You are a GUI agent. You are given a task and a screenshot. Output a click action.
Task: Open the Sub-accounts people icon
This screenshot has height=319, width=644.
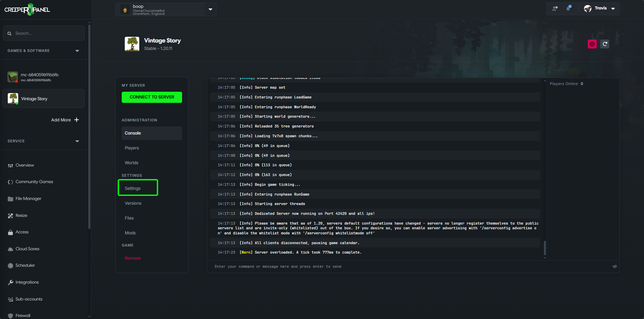pyautogui.click(x=10, y=299)
